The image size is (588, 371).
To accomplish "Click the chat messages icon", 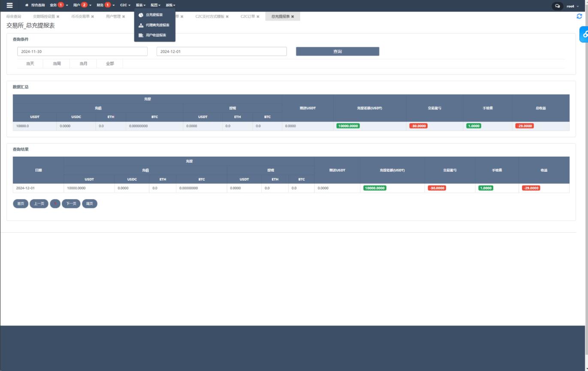I will coord(557,6).
